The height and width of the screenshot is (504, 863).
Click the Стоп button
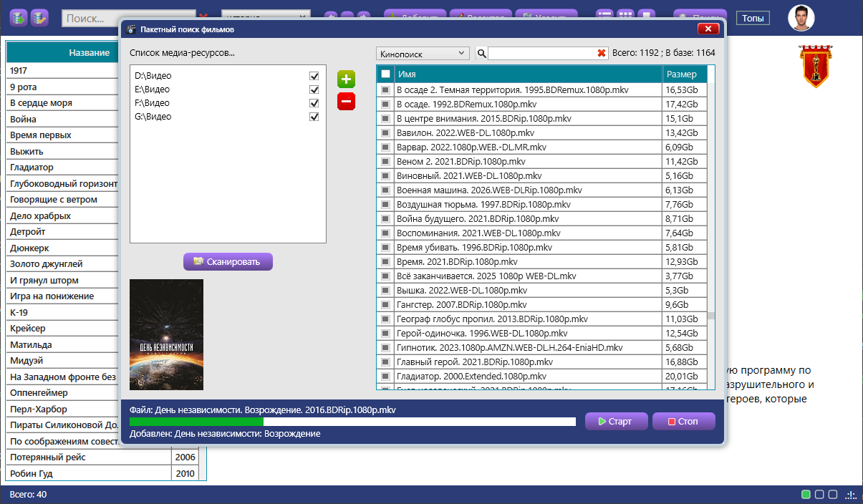684,422
